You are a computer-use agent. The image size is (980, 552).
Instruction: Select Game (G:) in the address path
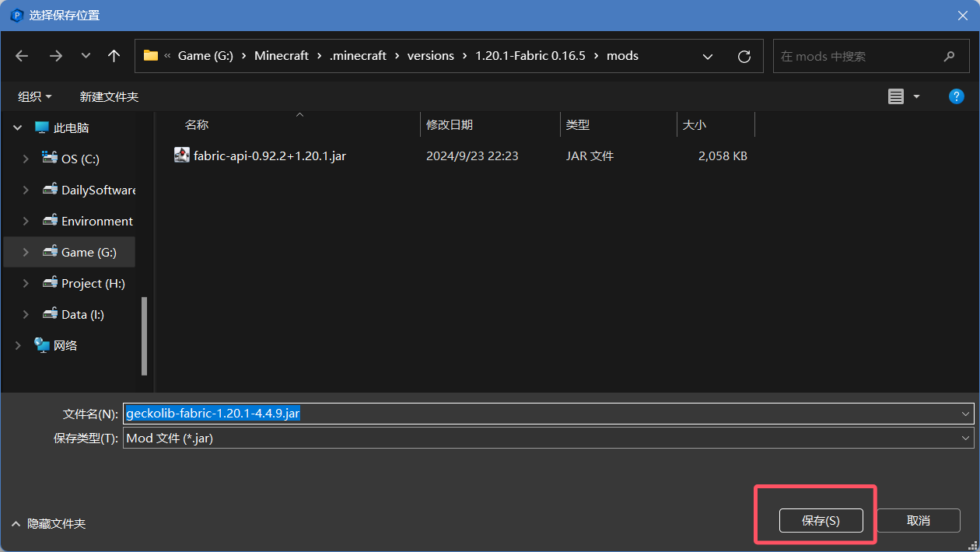click(205, 56)
